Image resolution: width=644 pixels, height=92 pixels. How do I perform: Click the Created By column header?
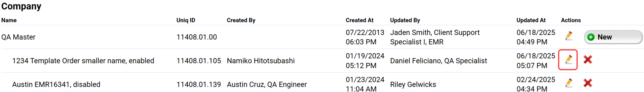click(241, 20)
